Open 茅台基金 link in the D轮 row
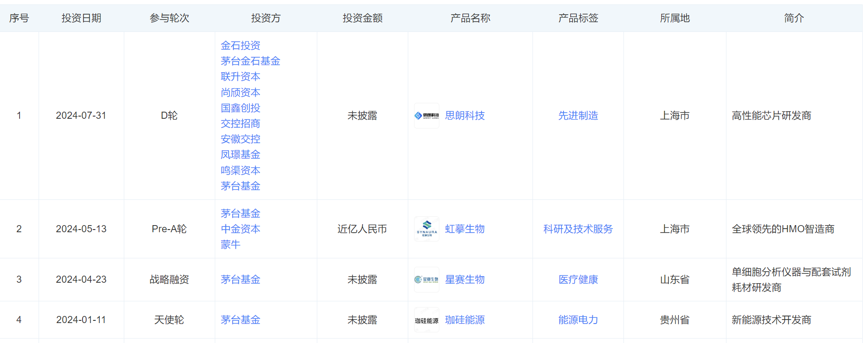 coord(241,186)
